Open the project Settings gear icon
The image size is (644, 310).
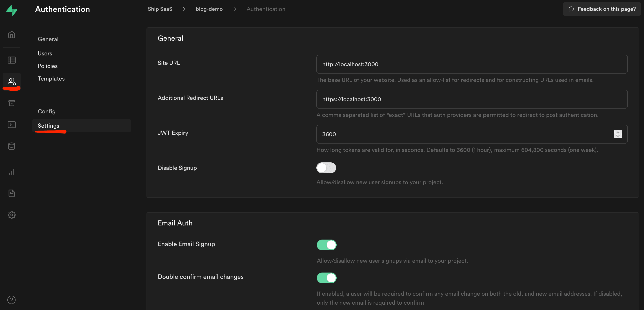11,215
